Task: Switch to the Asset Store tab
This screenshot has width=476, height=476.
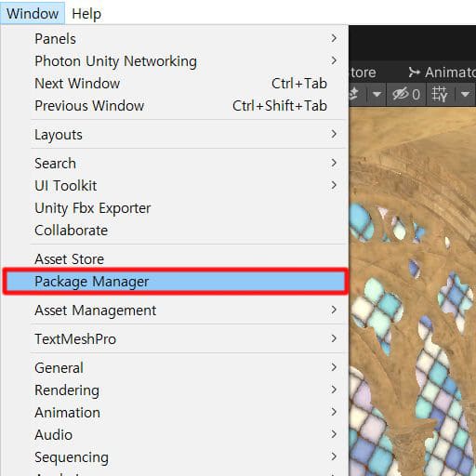Action: 363,73
